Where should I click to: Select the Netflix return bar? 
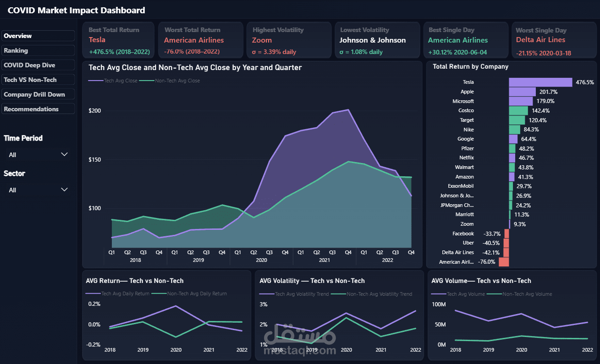[512, 158]
